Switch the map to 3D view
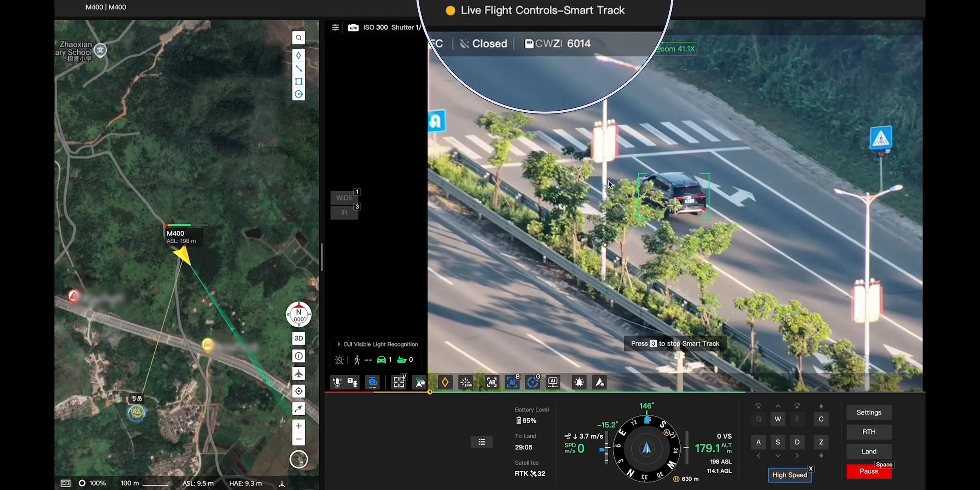980x490 pixels. (298, 338)
